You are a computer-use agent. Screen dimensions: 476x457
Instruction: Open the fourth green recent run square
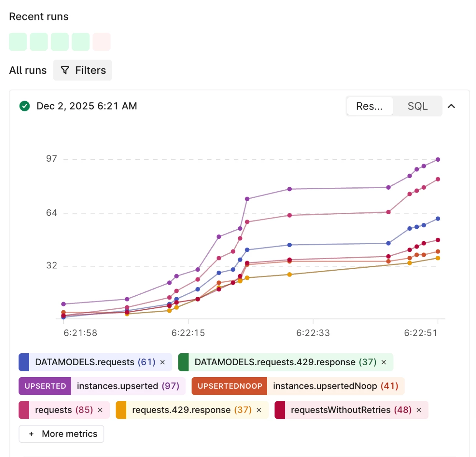(x=81, y=41)
